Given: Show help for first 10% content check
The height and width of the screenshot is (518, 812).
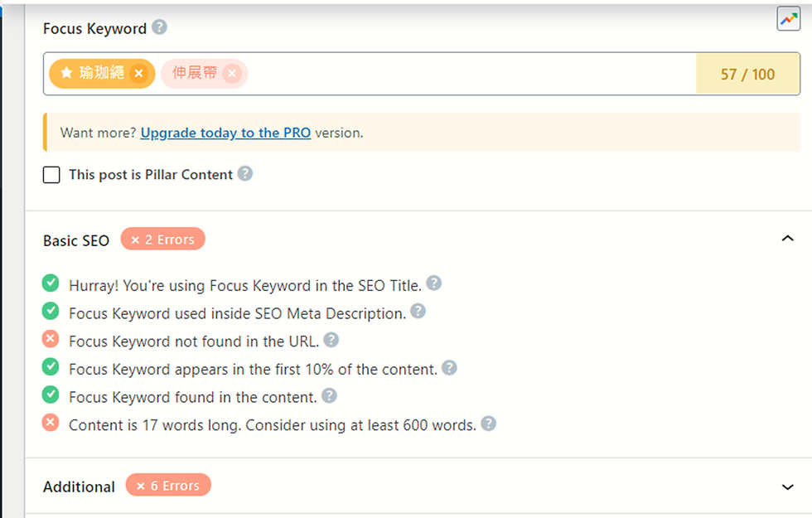Looking at the screenshot, I should tap(449, 368).
